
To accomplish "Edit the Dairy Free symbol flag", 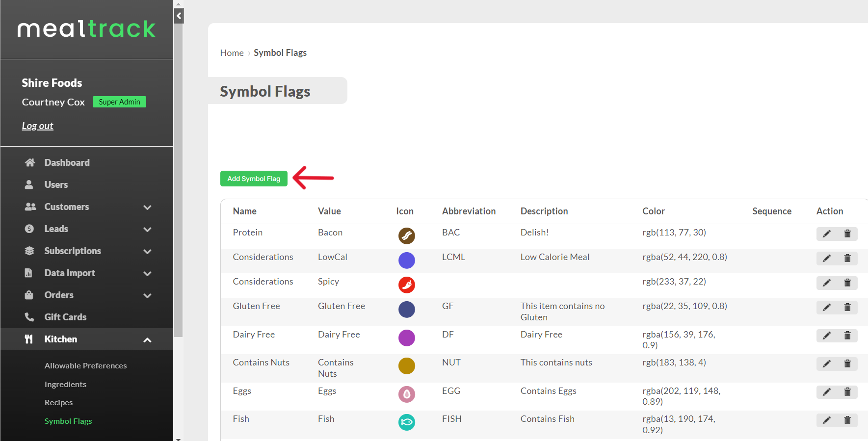I will (827, 336).
